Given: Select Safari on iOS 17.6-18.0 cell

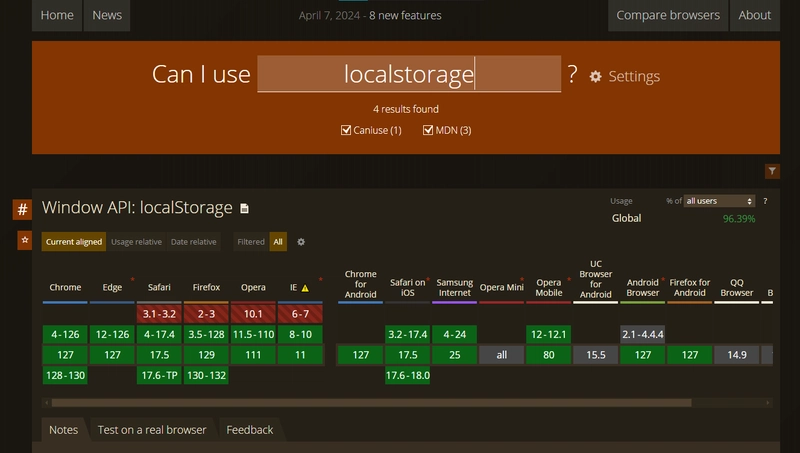Looking at the screenshot, I should pyautogui.click(x=408, y=375).
